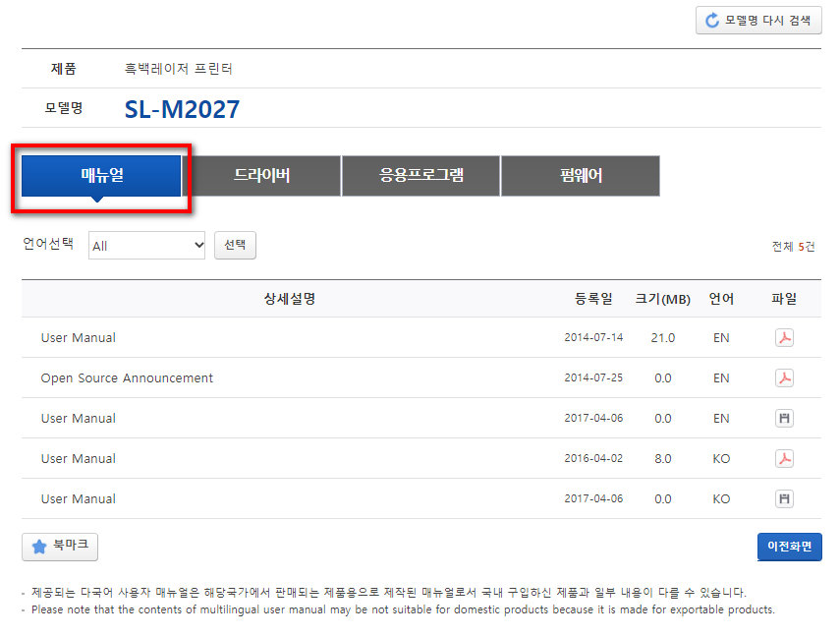840x637 pixels.
Task: Click the 선택 button next to language
Action: (x=235, y=245)
